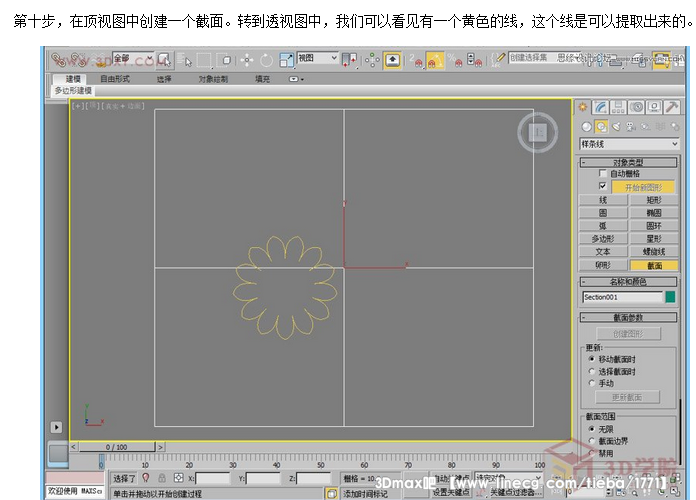696x500 pixels.
Task: Click the ViewCube in the viewport
Action: pyautogui.click(x=538, y=132)
